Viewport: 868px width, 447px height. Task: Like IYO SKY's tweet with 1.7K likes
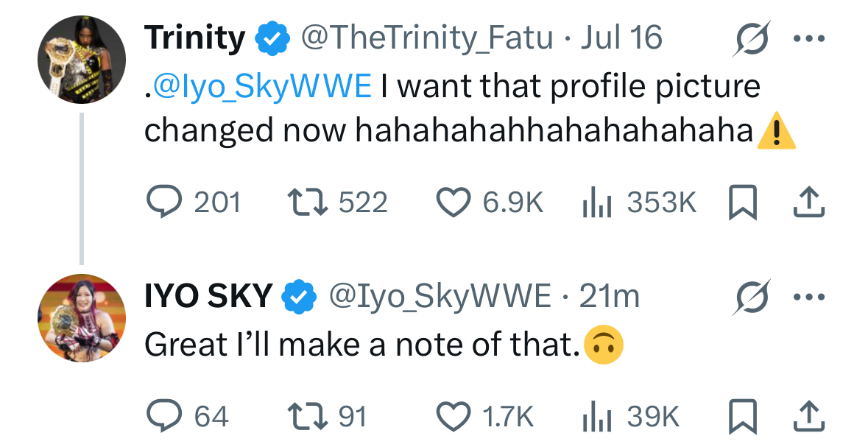(454, 416)
